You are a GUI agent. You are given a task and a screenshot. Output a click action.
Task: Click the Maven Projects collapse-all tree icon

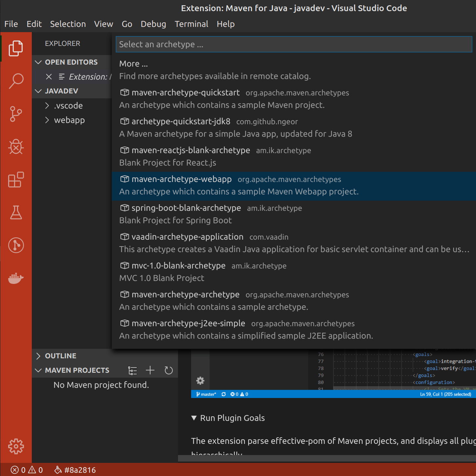[x=132, y=370]
